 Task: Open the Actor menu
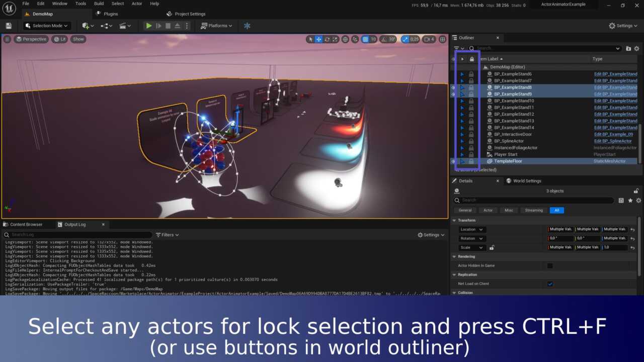pos(137,4)
